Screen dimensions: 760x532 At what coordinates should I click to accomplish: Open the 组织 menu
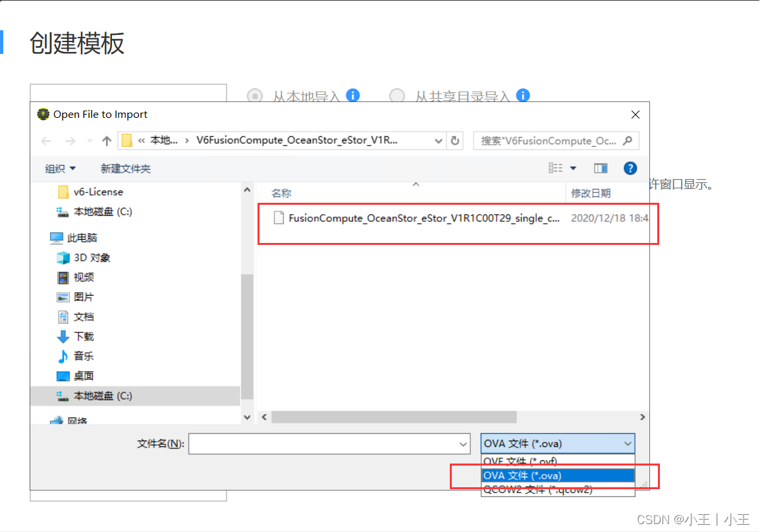(x=60, y=169)
